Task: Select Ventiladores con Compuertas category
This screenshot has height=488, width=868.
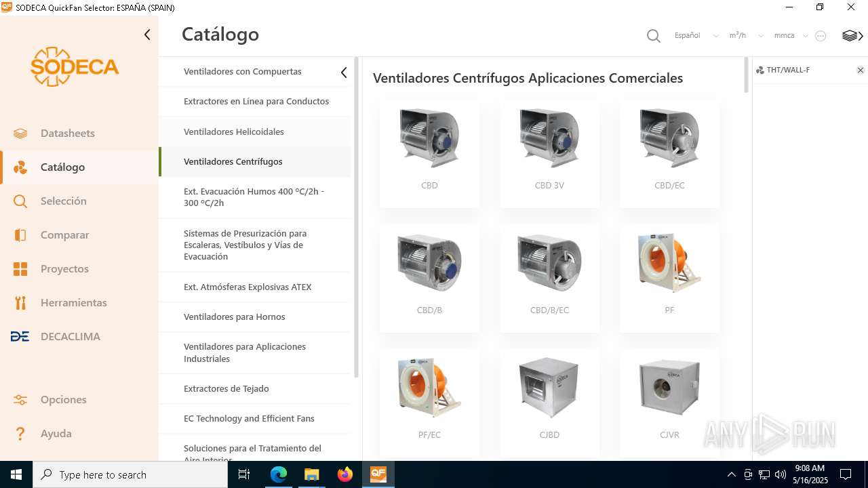Action: (255, 72)
